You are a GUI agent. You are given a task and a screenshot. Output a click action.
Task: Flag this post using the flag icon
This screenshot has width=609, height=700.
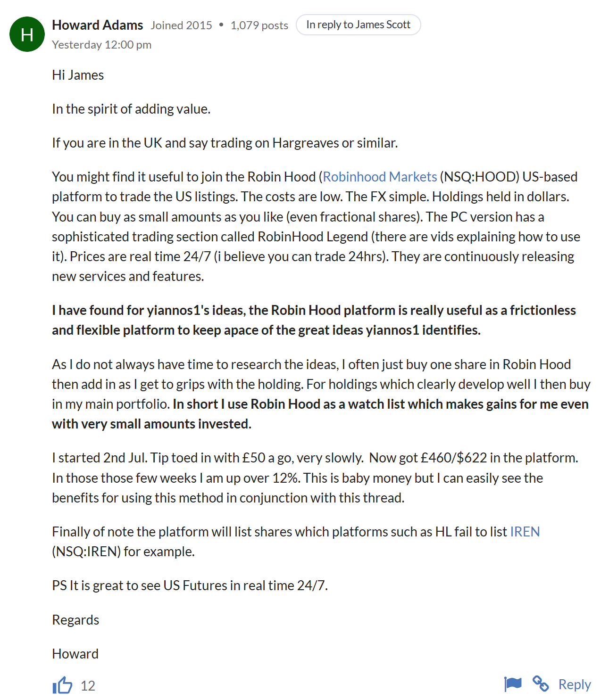pos(513,684)
